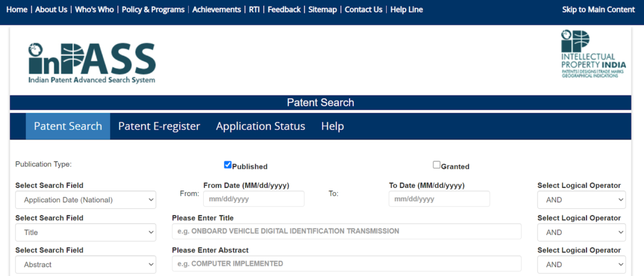Expand the Title search field dropdown

pos(86,232)
